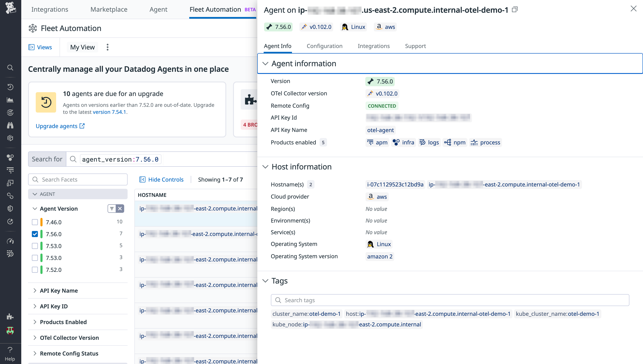
Task: Open the Agent top tab
Action: (x=158, y=9)
